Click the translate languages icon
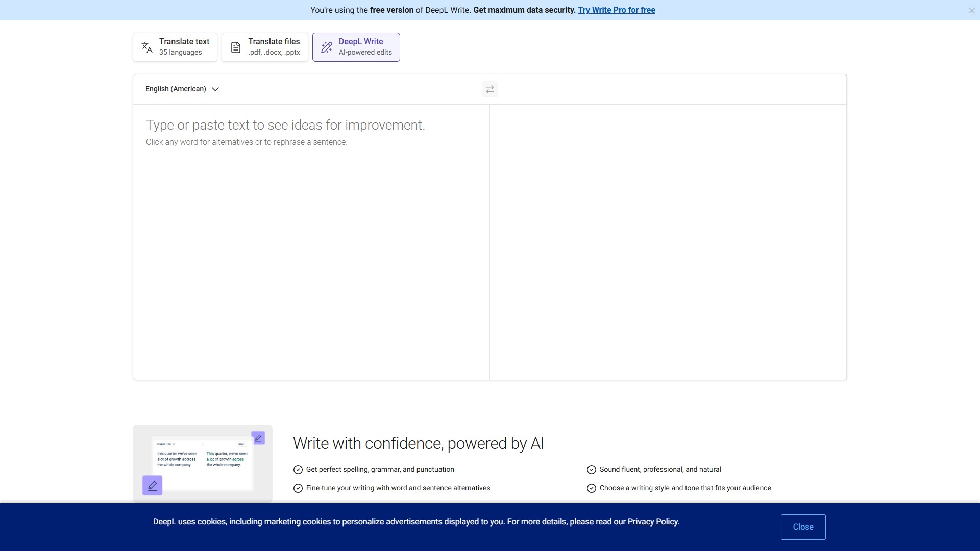 [x=147, y=47]
